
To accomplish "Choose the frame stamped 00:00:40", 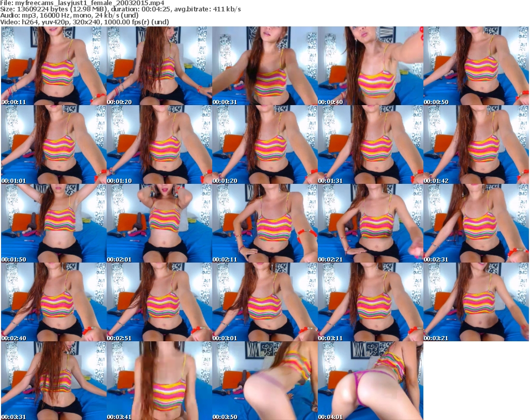I will tap(371, 66).
